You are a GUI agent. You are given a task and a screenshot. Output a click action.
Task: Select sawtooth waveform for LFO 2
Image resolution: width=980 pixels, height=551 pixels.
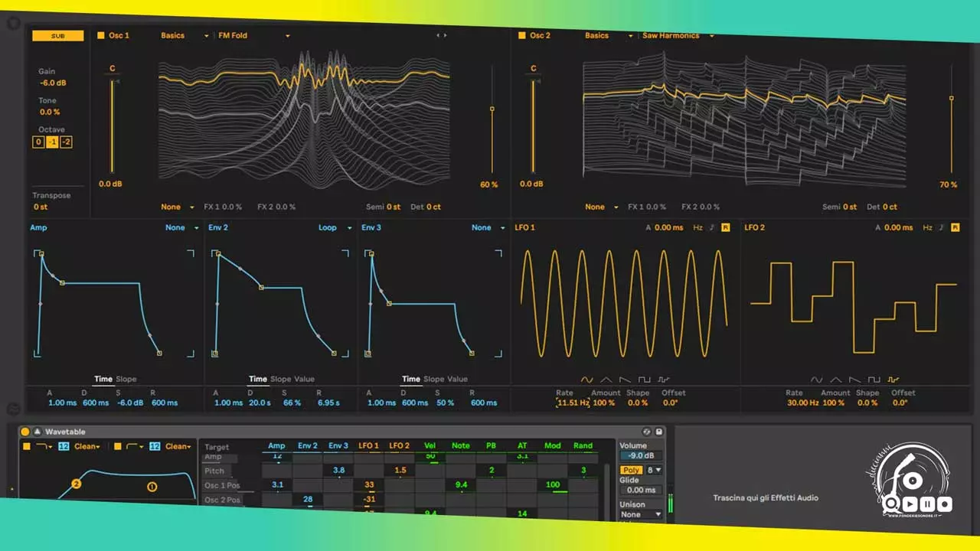[x=855, y=380]
